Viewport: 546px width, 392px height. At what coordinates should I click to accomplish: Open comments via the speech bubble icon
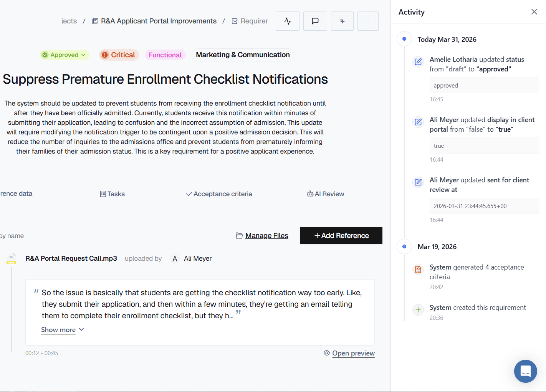(315, 21)
